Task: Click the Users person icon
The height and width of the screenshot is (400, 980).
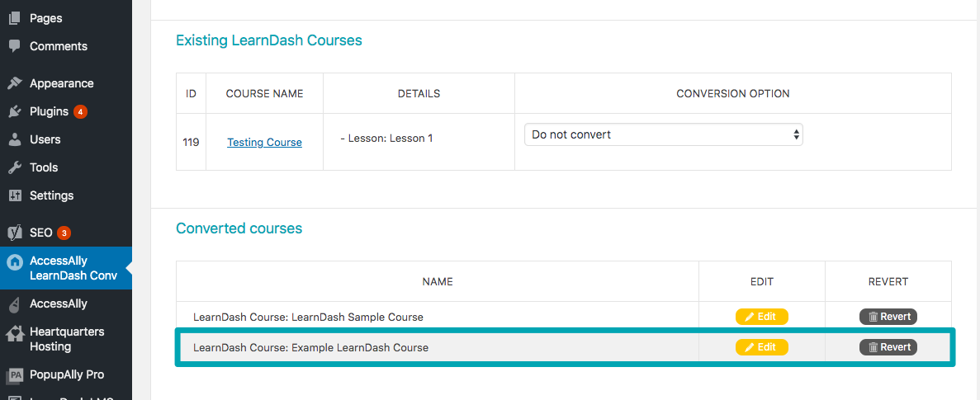Action: tap(14, 139)
